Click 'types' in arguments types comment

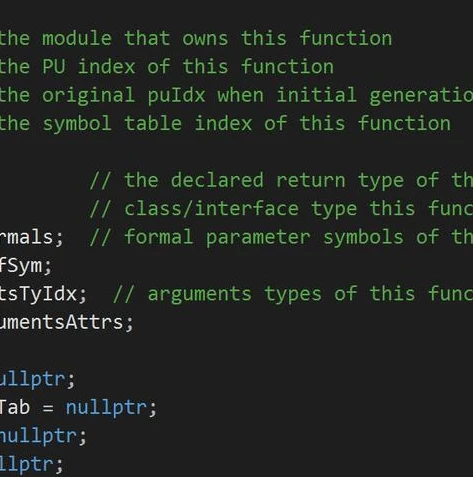[293, 295]
